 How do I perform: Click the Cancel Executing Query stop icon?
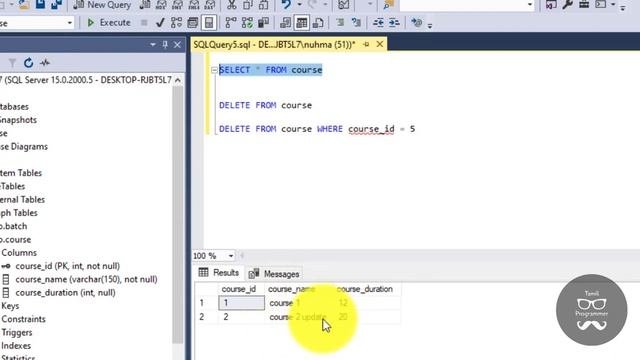144,23
